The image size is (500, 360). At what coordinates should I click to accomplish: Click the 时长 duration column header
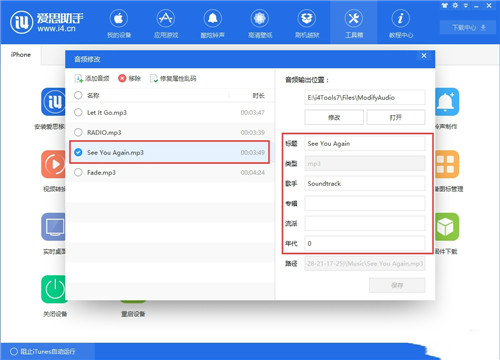258,96
